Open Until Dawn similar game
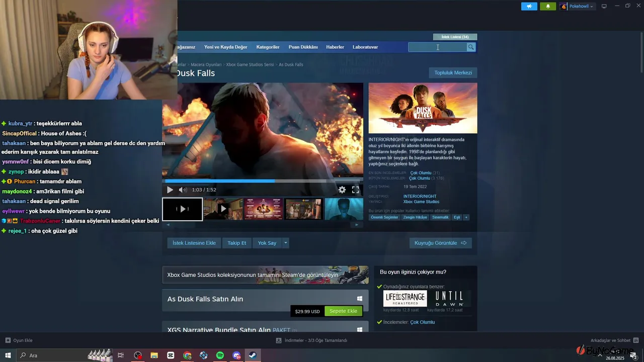 pos(449,299)
